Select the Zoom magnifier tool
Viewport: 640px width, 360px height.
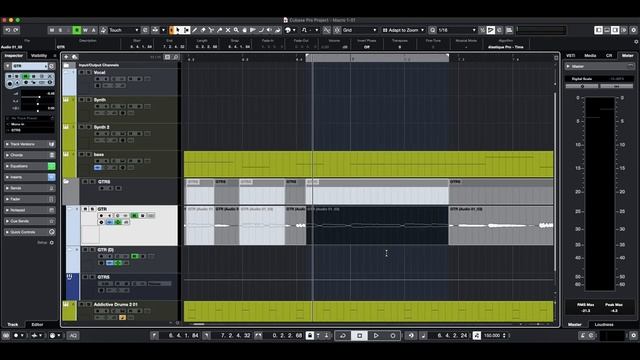point(236,30)
